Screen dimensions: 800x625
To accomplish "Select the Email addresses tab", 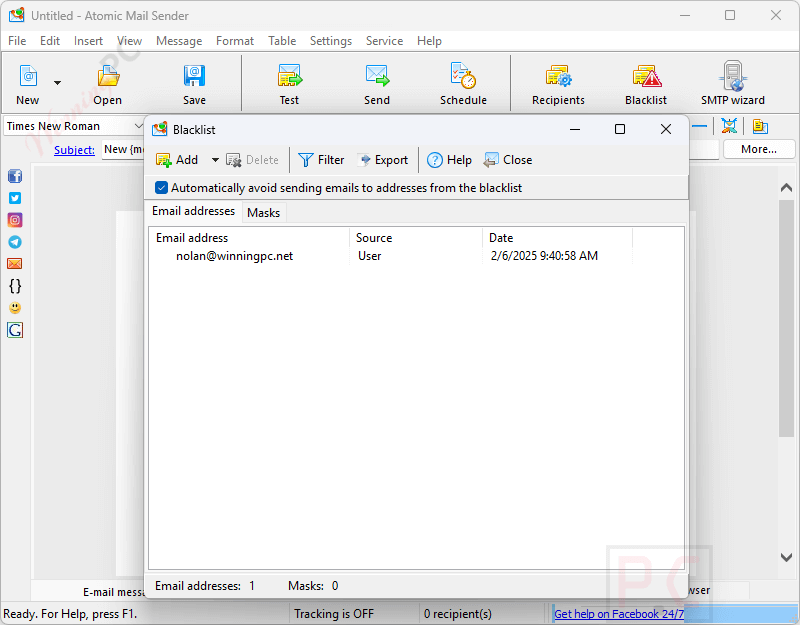I will (x=194, y=211).
